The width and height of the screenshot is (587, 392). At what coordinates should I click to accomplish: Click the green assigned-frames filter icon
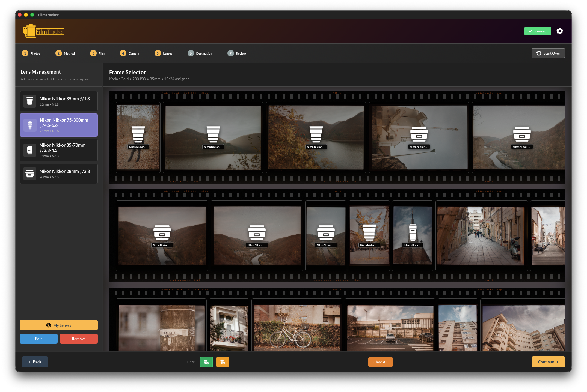[206, 362]
